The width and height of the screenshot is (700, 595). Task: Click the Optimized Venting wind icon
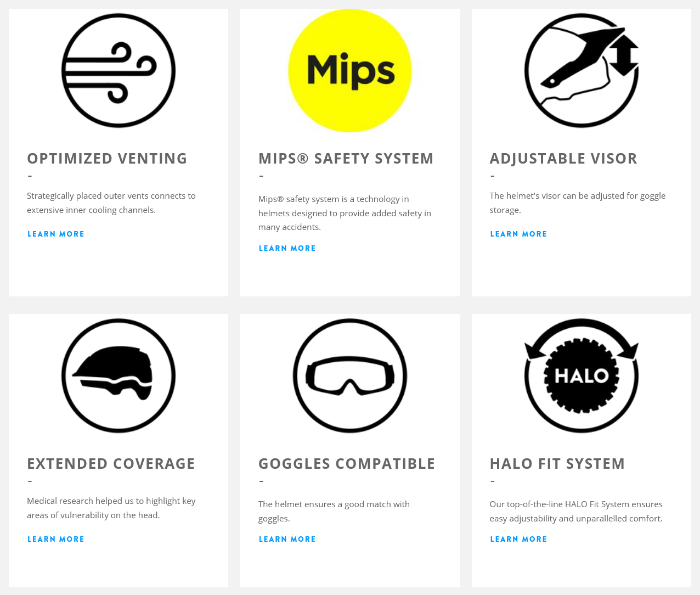click(x=118, y=70)
